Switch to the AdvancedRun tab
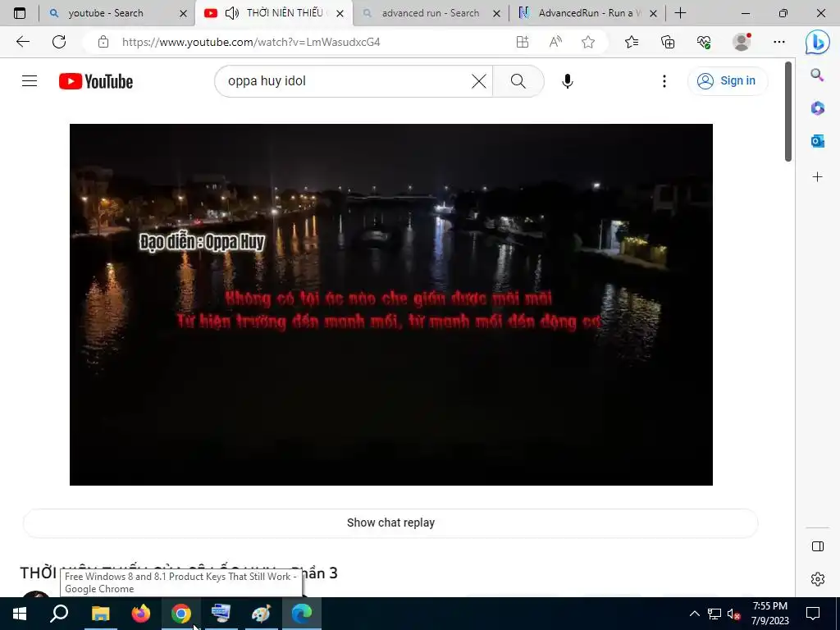Viewport: 840px width, 630px height. click(589, 13)
